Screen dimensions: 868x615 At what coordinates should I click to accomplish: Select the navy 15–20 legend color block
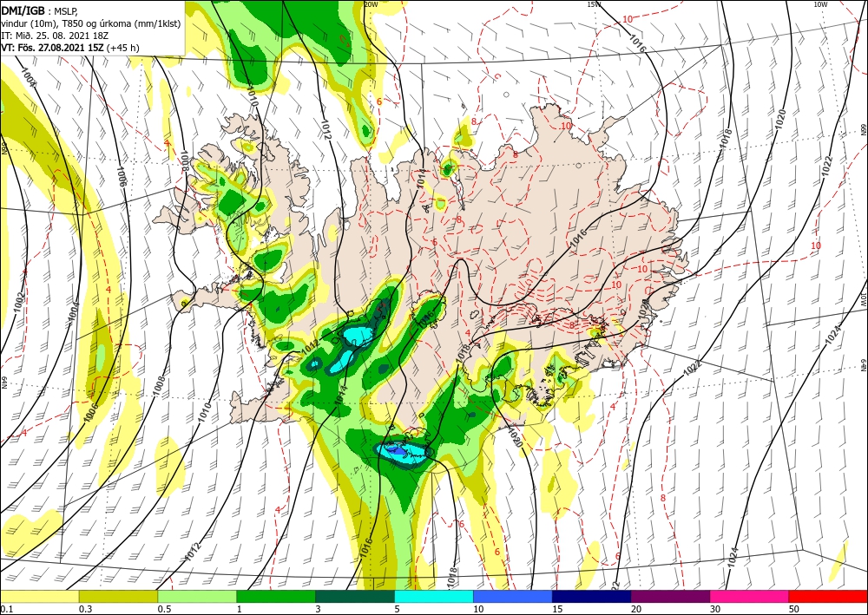pos(592,596)
